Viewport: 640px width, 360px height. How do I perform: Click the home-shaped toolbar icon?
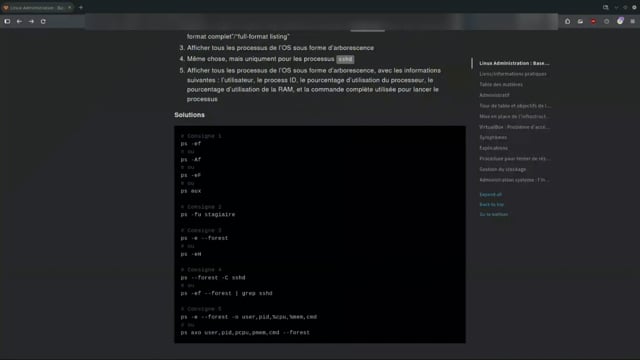pos(567,21)
